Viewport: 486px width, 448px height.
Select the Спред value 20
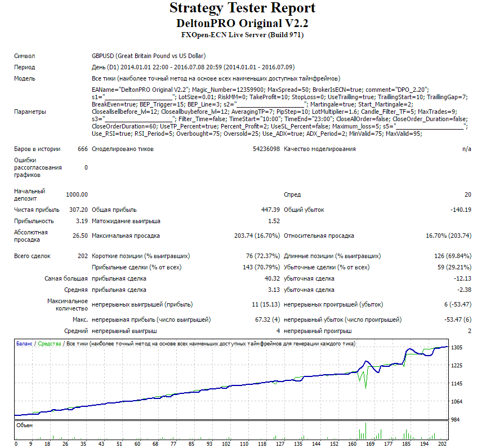468,194
